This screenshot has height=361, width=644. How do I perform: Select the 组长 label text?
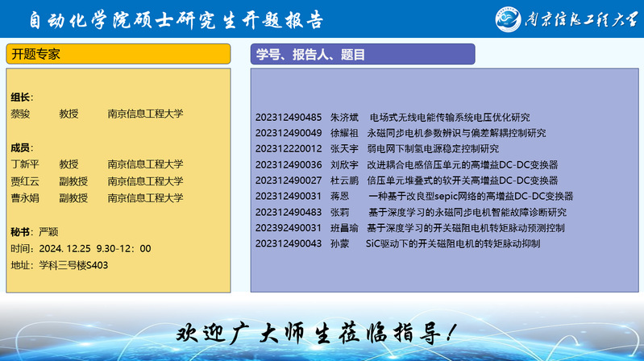tap(22, 98)
